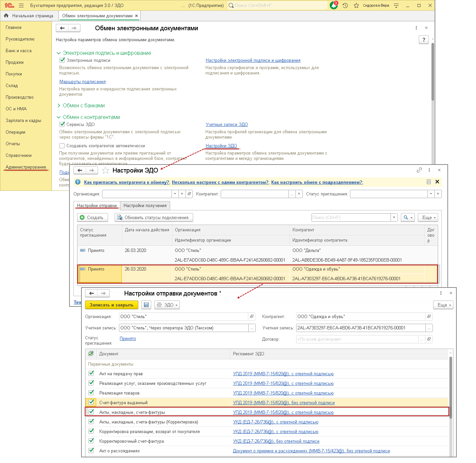Uncheck Реализация товаров checkbox

tap(91, 393)
